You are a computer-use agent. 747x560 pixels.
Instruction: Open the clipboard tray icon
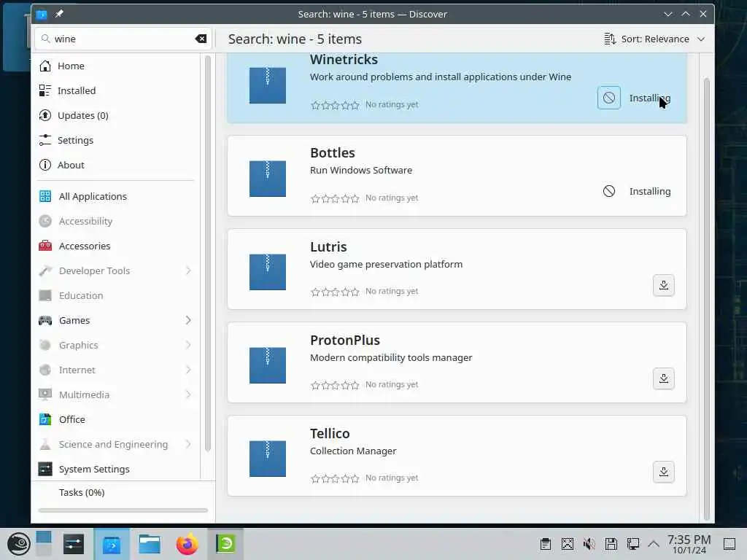coord(546,544)
